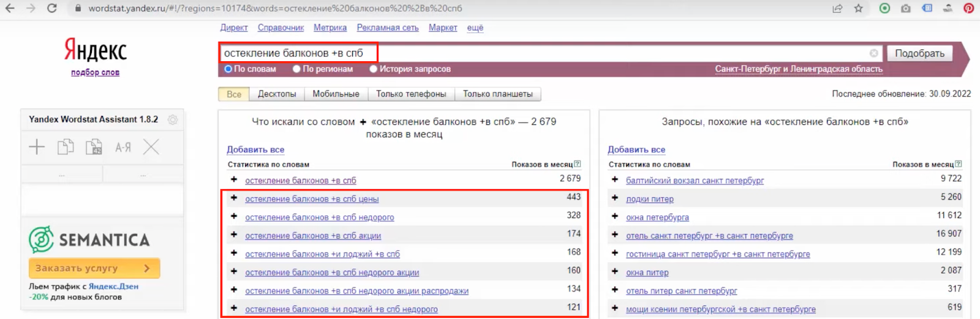The image size is (980, 319).
Task: Click copy with frequency icon in Assistant
Action: (x=94, y=147)
